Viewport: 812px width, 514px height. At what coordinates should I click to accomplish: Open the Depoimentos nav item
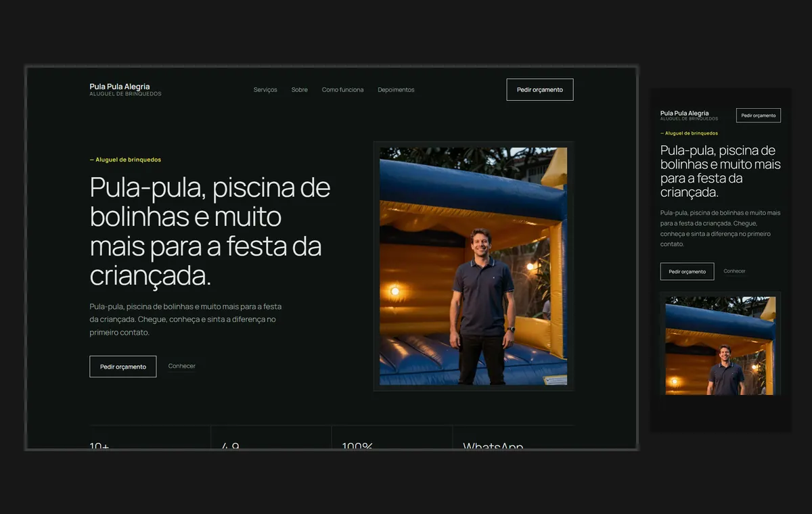396,90
